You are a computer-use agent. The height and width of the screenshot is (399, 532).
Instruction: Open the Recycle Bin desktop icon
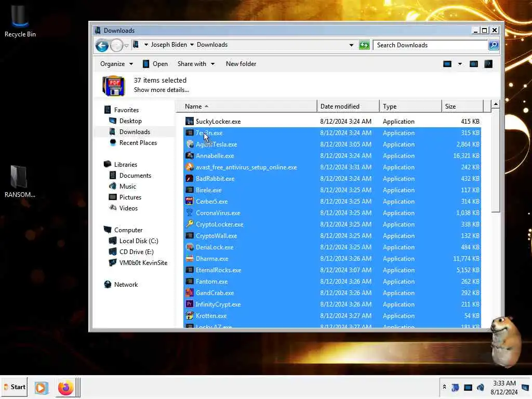[20, 20]
